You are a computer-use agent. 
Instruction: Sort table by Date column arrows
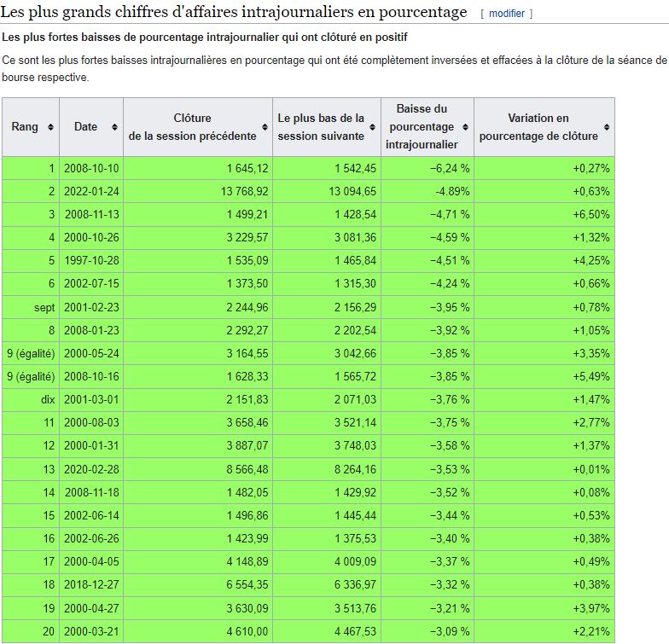pos(115,127)
